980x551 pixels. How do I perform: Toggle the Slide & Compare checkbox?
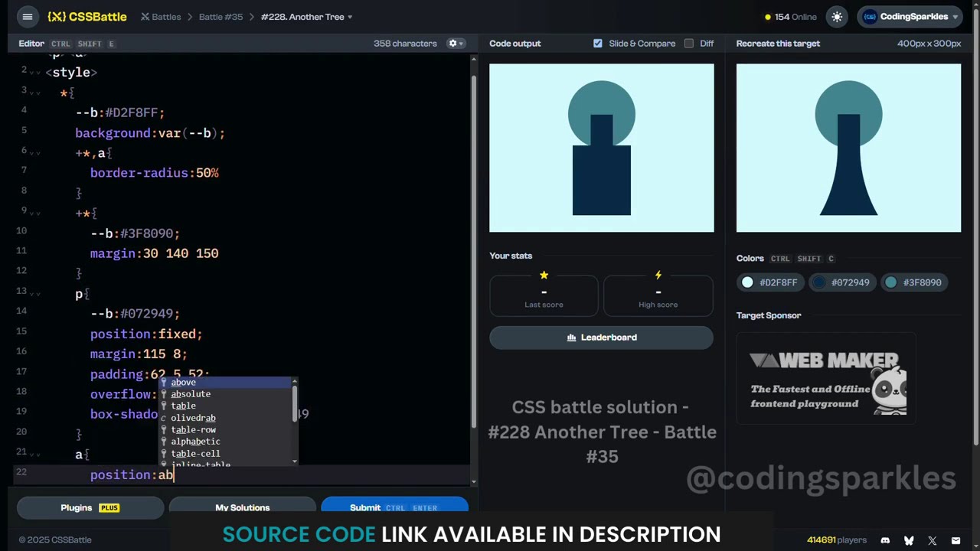click(x=598, y=44)
